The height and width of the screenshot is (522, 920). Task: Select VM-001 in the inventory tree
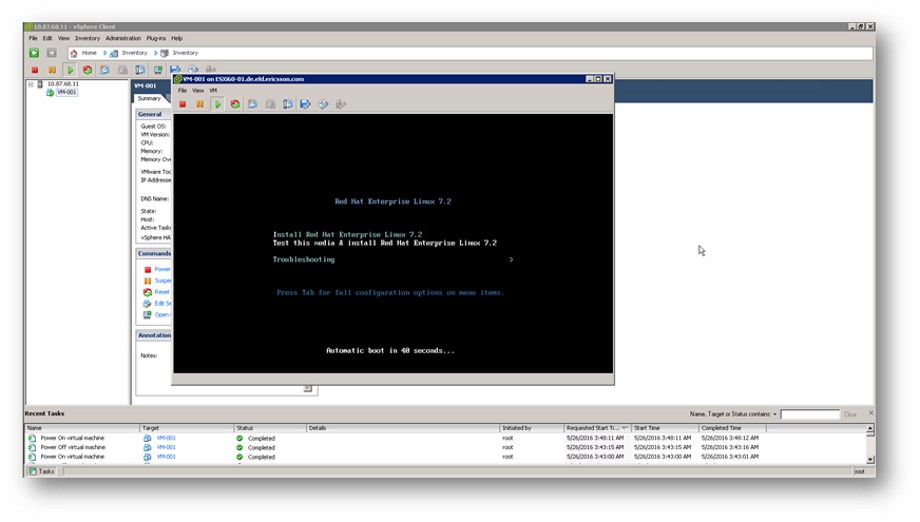(65, 92)
